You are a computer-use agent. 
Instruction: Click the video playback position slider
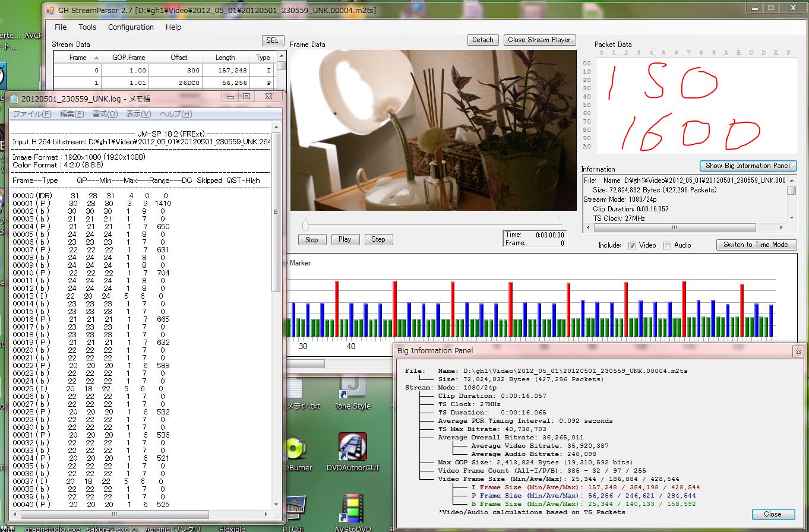click(x=305, y=226)
